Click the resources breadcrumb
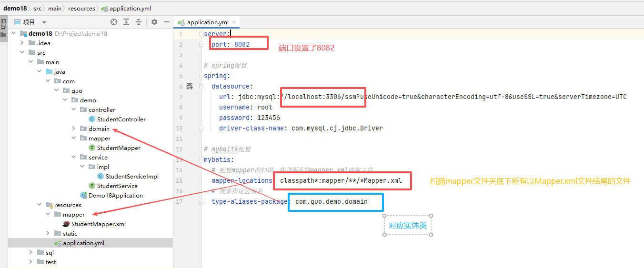 tap(81, 9)
